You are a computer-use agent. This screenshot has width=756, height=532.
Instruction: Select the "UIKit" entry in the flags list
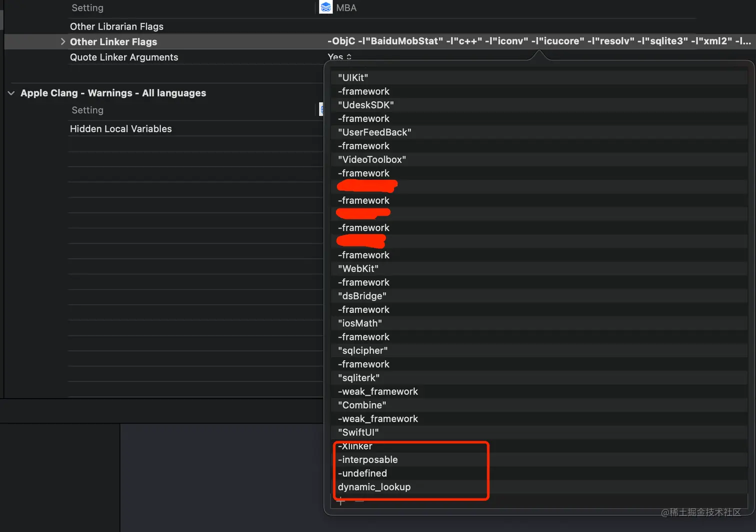[x=539, y=77]
